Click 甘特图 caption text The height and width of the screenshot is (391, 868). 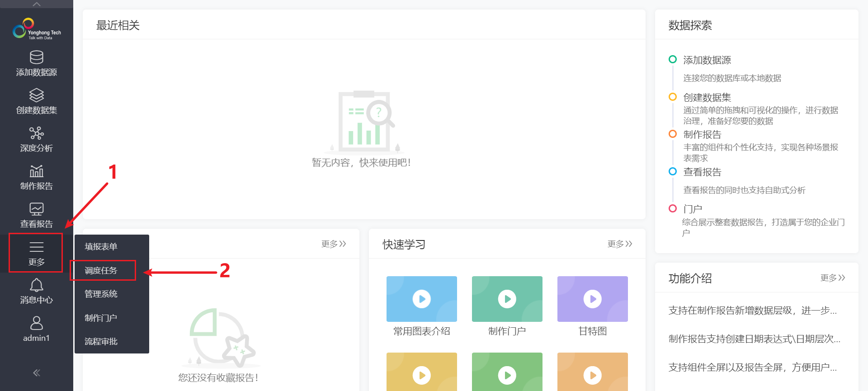pyautogui.click(x=593, y=331)
